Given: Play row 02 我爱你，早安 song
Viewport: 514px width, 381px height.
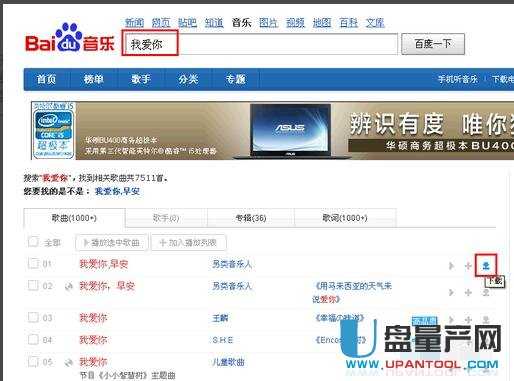Looking at the screenshot, I should [451, 292].
